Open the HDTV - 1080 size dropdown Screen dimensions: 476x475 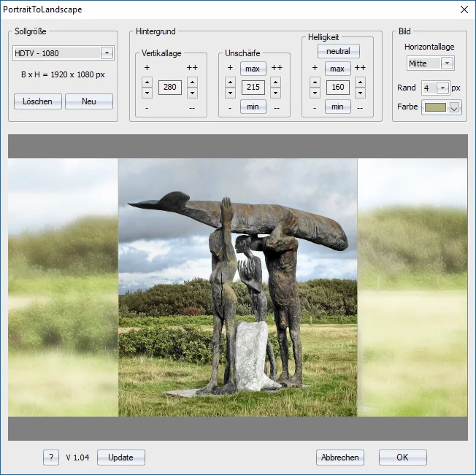[107, 53]
